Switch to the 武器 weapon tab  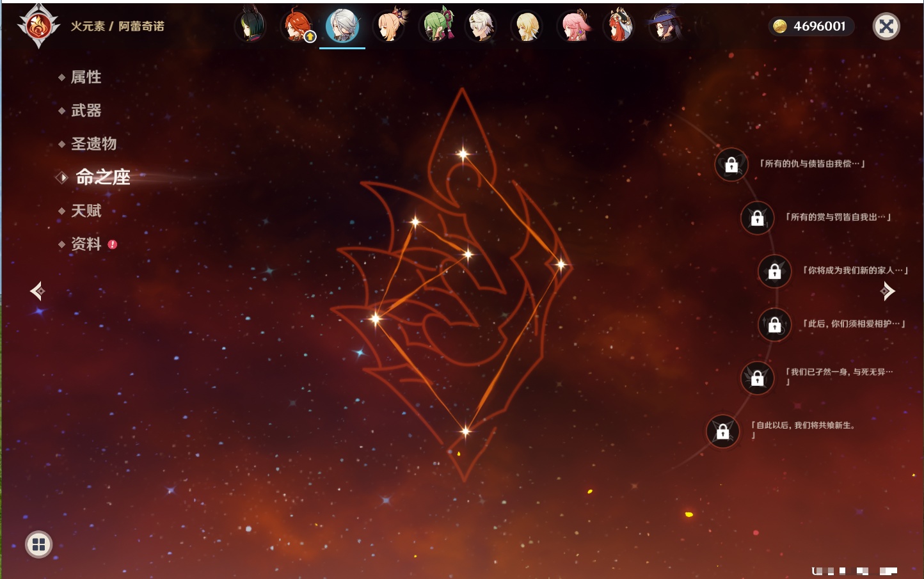[86, 111]
